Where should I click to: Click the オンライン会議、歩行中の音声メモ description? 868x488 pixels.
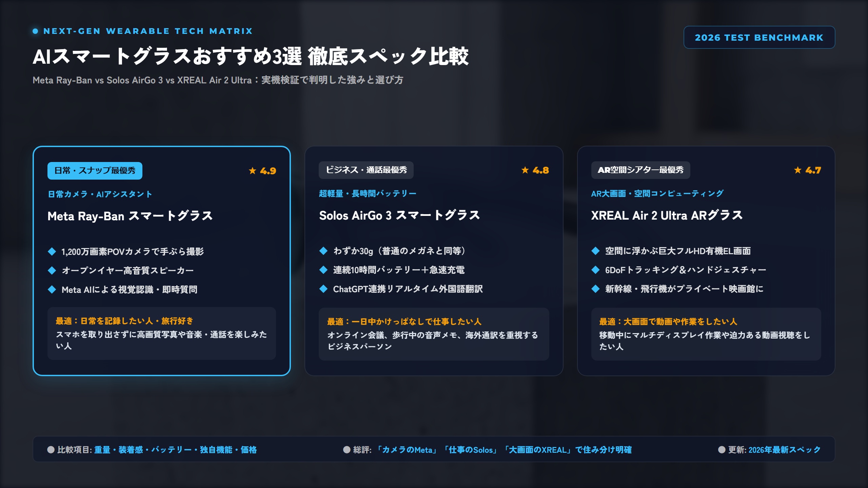433,341
